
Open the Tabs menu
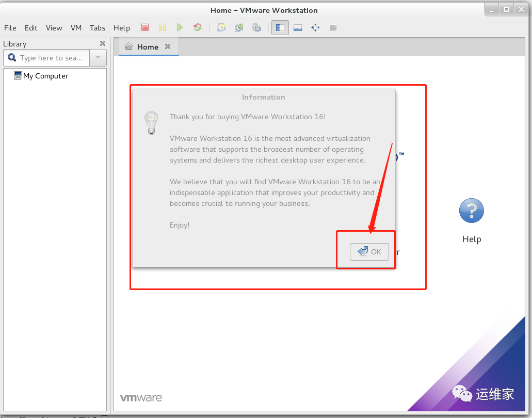click(x=98, y=28)
